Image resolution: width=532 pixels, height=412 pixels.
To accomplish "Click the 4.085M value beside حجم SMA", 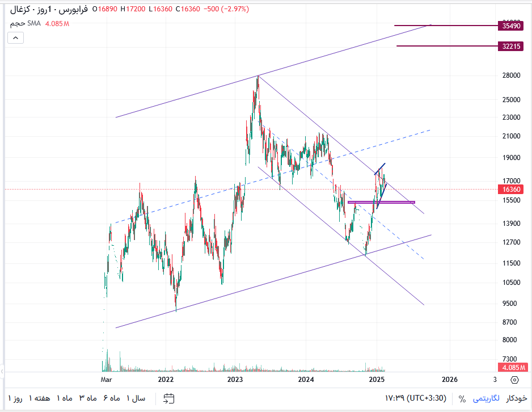I will click(x=57, y=24).
